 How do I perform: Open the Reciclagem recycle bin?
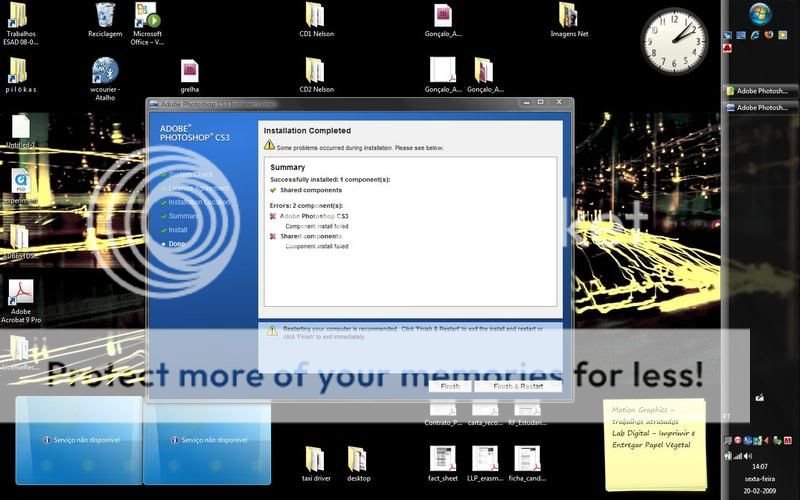[x=105, y=17]
